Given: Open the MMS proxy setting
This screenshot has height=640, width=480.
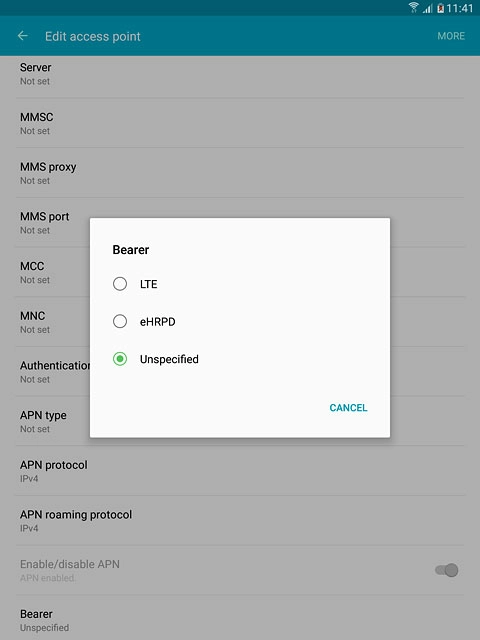Looking at the screenshot, I should tap(240, 173).
